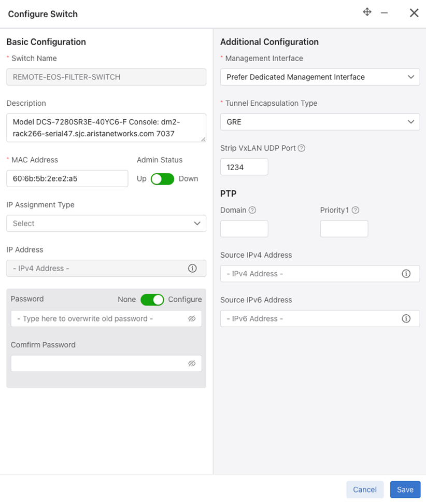426x504 pixels.
Task: Click info icon in Source IPv4 Address field
Action: tap(406, 274)
